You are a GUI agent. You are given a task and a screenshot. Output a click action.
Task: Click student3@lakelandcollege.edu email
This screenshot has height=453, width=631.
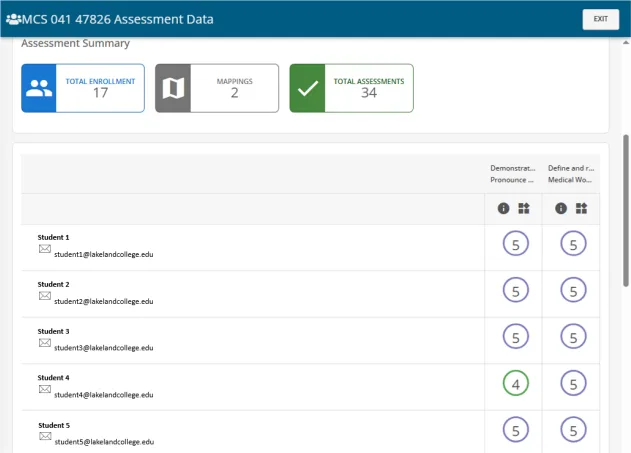pyautogui.click(x=103, y=348)
